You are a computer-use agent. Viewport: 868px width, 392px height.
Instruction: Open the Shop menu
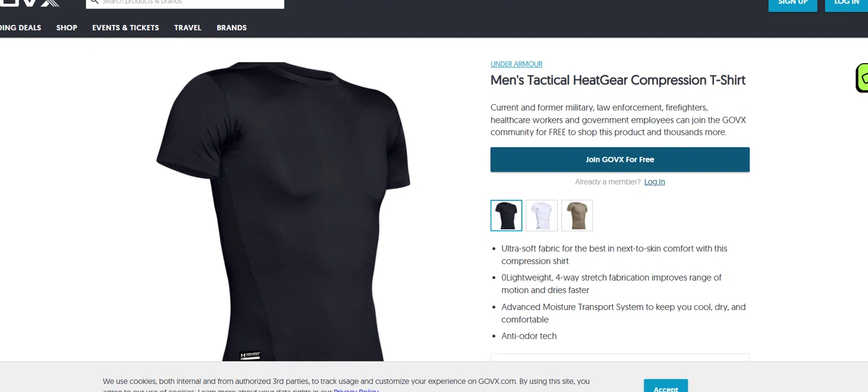pyautogui.click(x=67, y=28)
